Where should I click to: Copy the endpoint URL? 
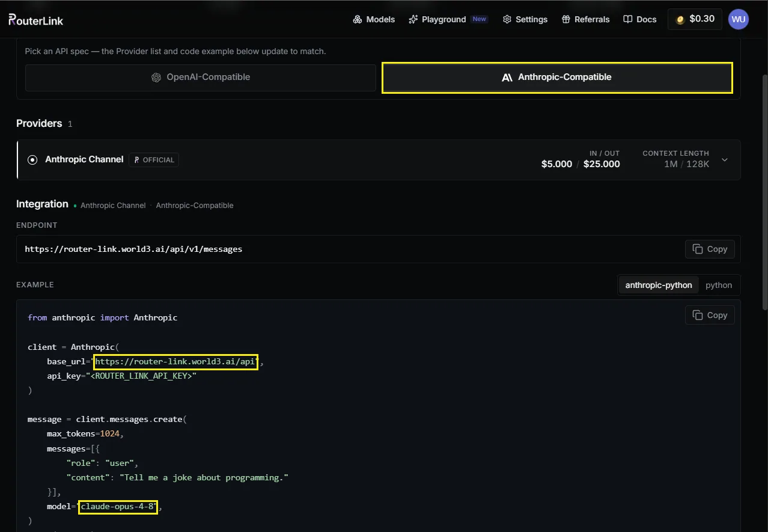pyautogui.click(x=710, y=249)
